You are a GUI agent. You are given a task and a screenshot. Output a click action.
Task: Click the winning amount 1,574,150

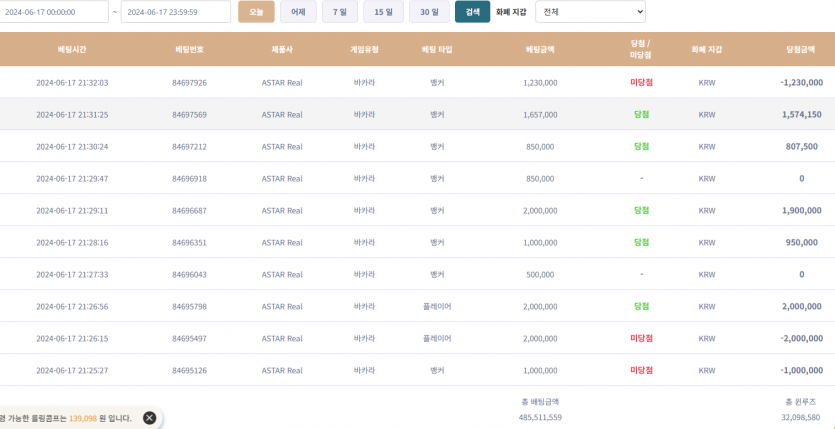[x=801, y=114]
